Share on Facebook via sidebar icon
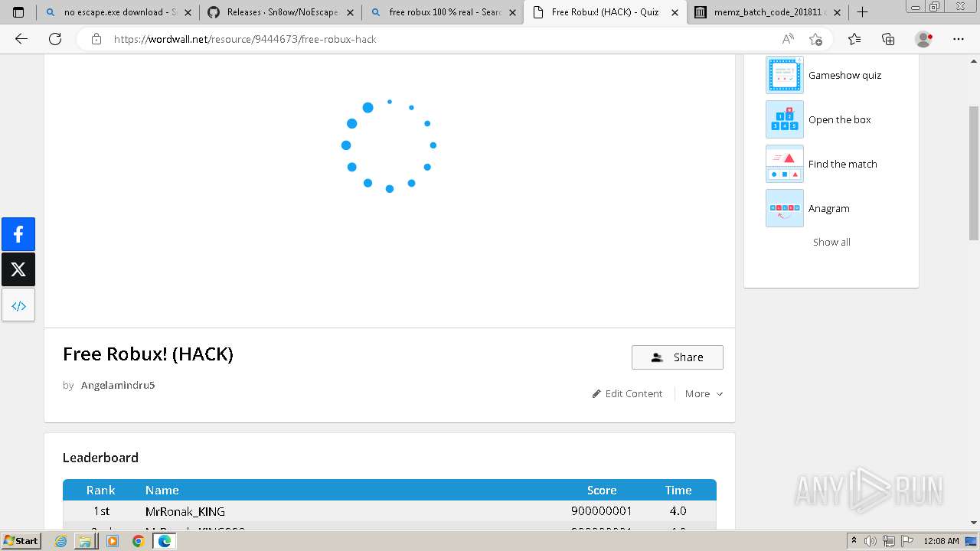980x551 pixels. pos(18,234)
